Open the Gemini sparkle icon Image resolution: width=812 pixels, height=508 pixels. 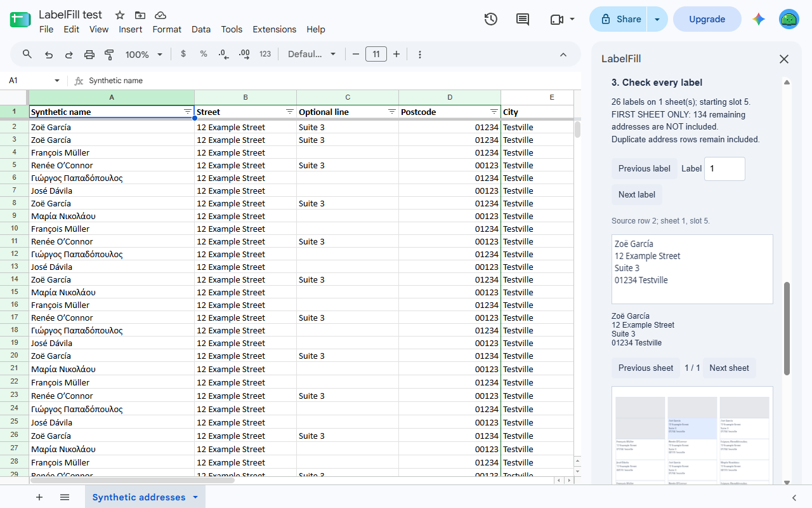point(759,19)
